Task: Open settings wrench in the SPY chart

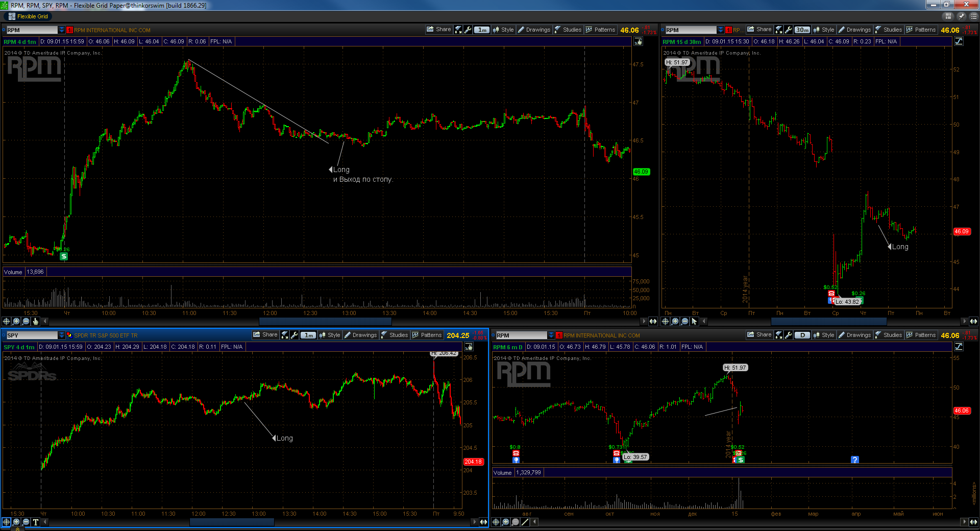Action: 295,335
